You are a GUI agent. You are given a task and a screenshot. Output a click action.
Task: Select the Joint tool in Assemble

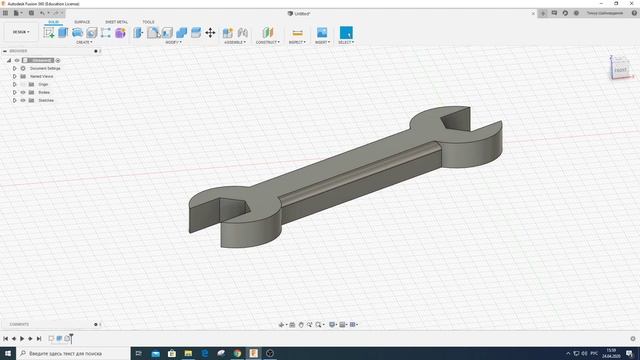[x=242, y=33]
